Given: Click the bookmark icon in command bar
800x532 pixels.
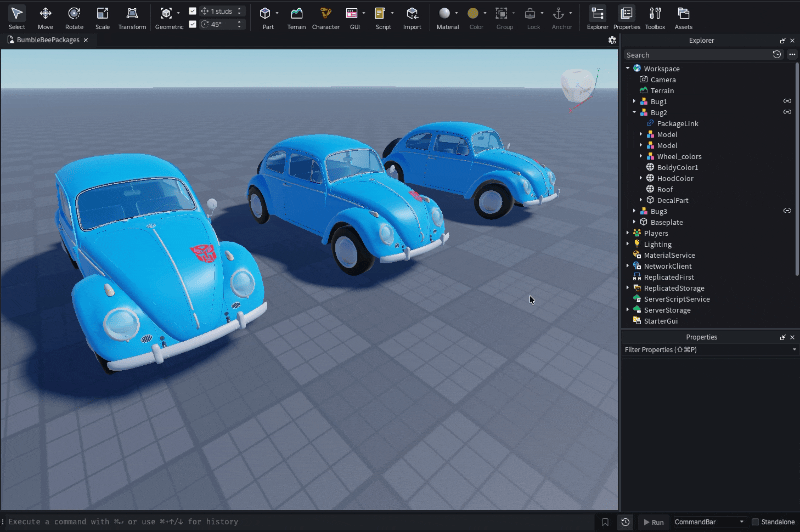Looking at the screenshot, I should pos(605,522).
